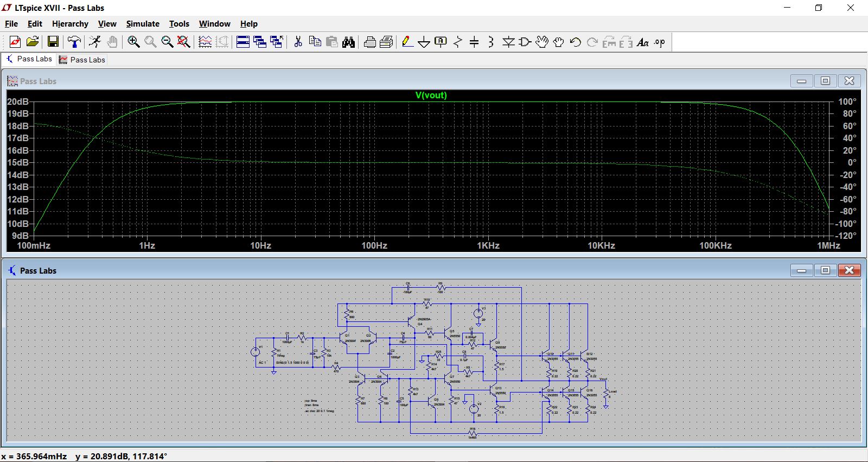Close the Pass Labs schematic window

849,270
